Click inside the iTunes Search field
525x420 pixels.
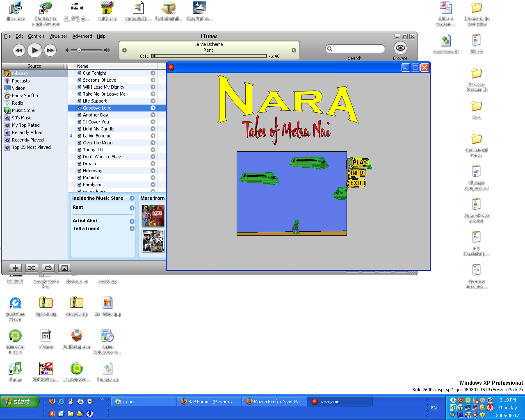click(x=355, y=48)
